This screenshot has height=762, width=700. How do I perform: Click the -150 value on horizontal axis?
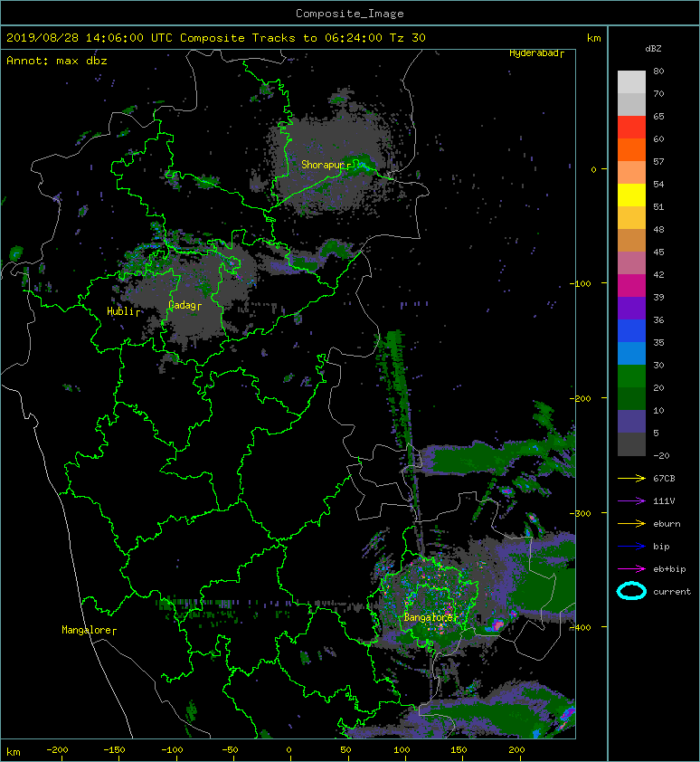pyautogui.click(x=114, y=750)
